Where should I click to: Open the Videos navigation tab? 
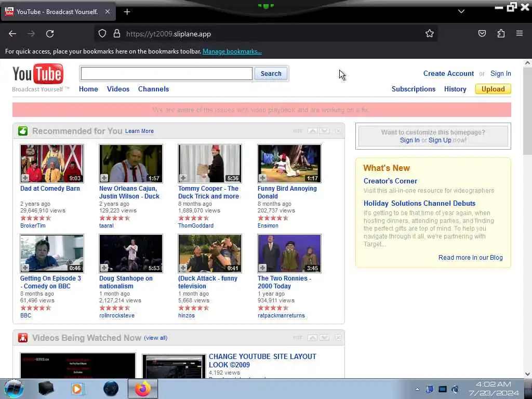[118, 89]
